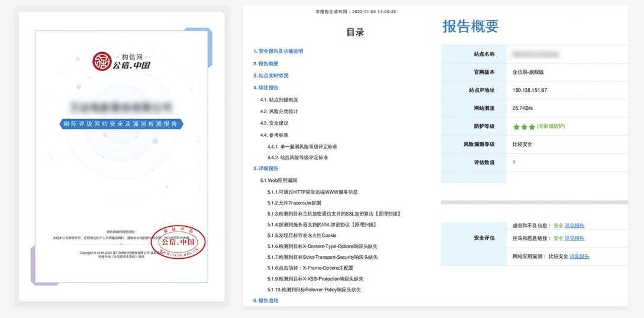
Task: Select 5.1 Web应用漏洞 entry
Action: [278, 180]
